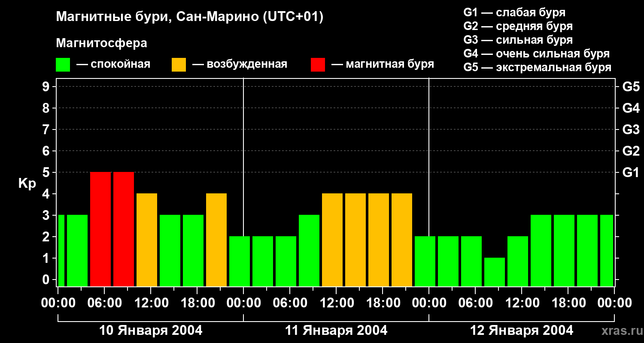The width and height of the screenshot is (644, 343).
Task: Select the chart title 'Магнитные бури, Сан-Марино (UTC+01)'
Action: click(x=189, y=17)
